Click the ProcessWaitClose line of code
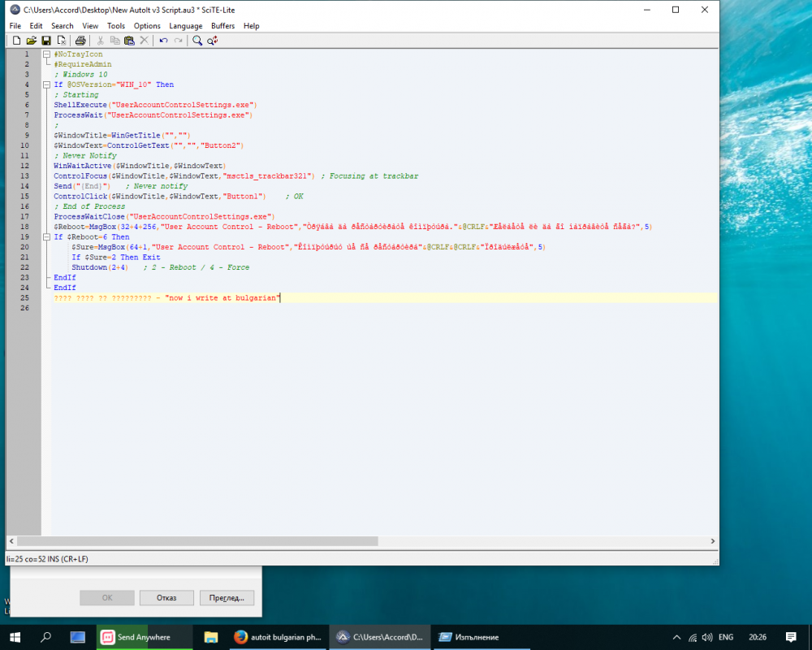812x650 pixels. 165,217
